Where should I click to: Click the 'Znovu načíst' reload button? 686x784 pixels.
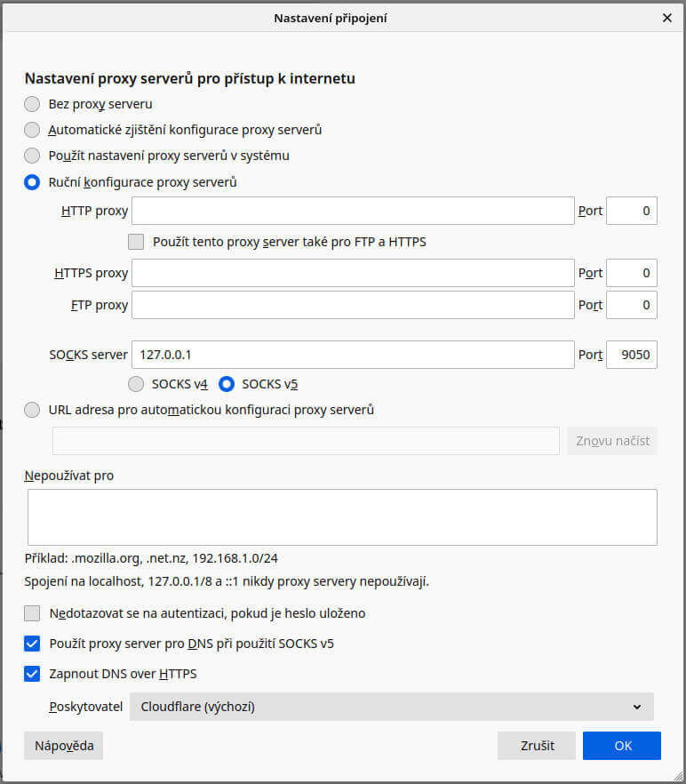(x=611, y=440)
